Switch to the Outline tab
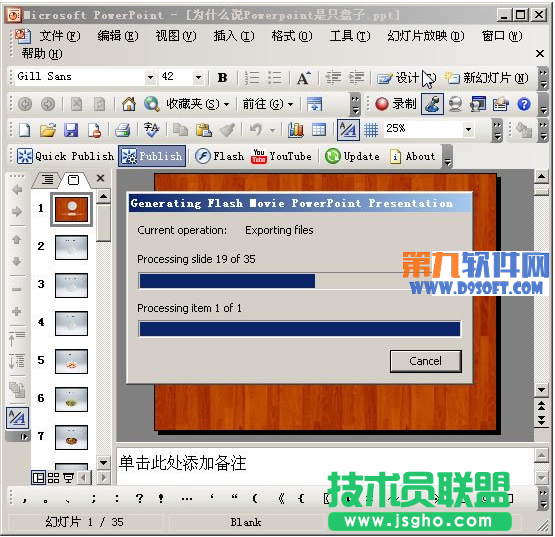The image size is (555, 537). tap(47, 180)
